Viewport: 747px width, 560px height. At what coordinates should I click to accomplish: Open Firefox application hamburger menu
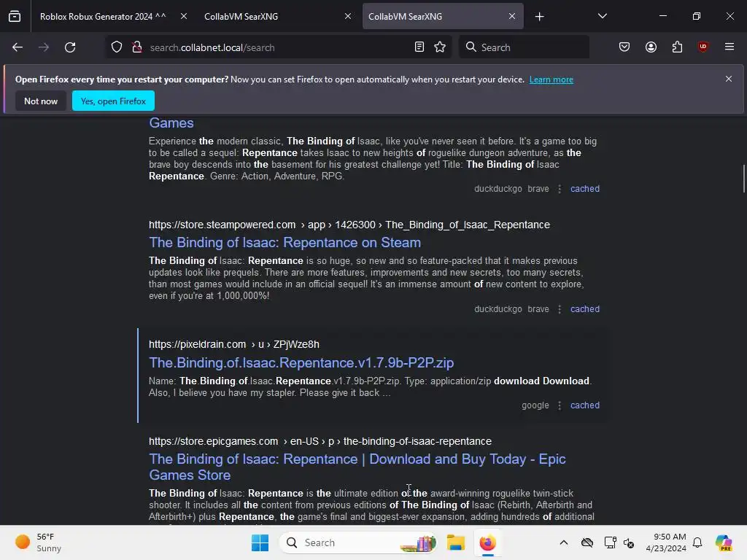pos(729,47)
